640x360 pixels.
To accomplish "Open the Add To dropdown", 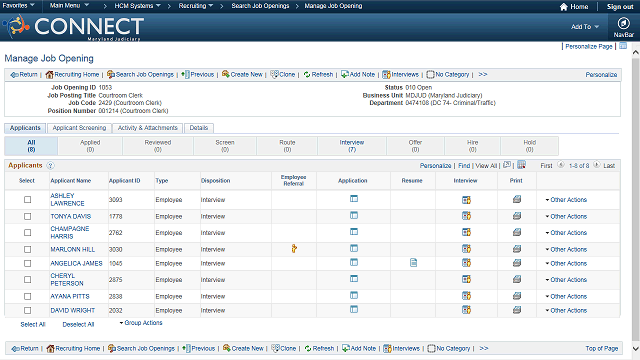I will [x=584, y=27].
